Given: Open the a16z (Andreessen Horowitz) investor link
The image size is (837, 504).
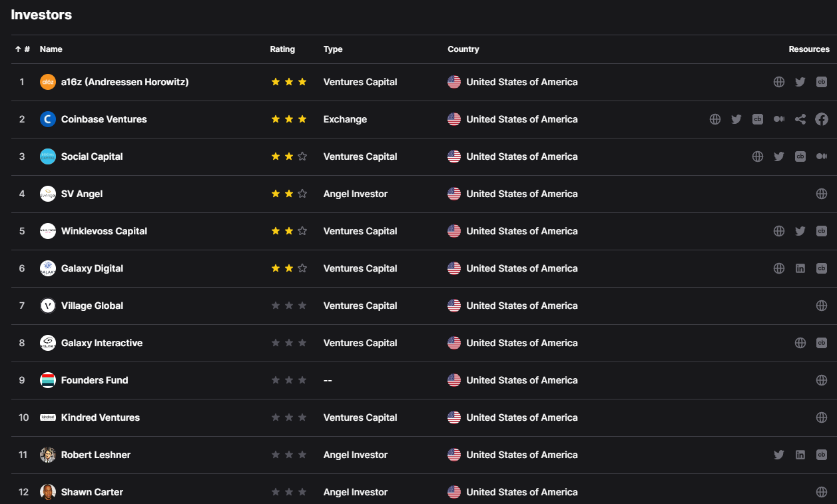Looking at the screenshot, I should tap(125, 82).
